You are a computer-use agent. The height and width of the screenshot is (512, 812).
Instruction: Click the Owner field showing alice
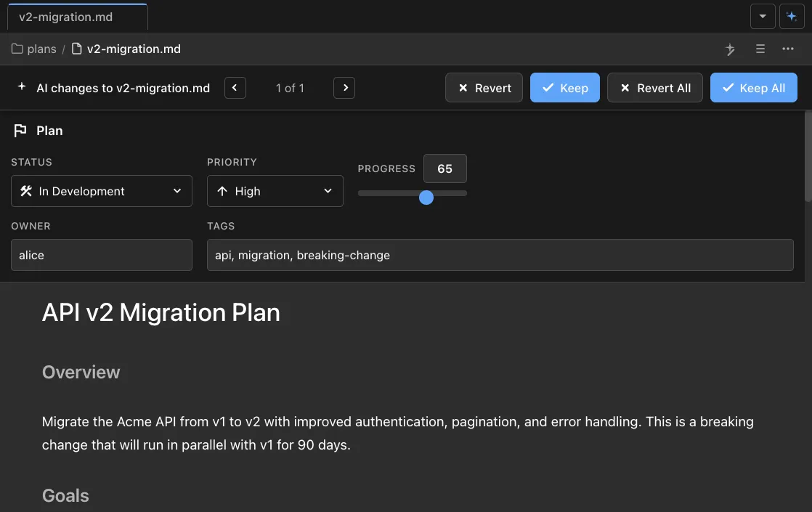point(101,255)
